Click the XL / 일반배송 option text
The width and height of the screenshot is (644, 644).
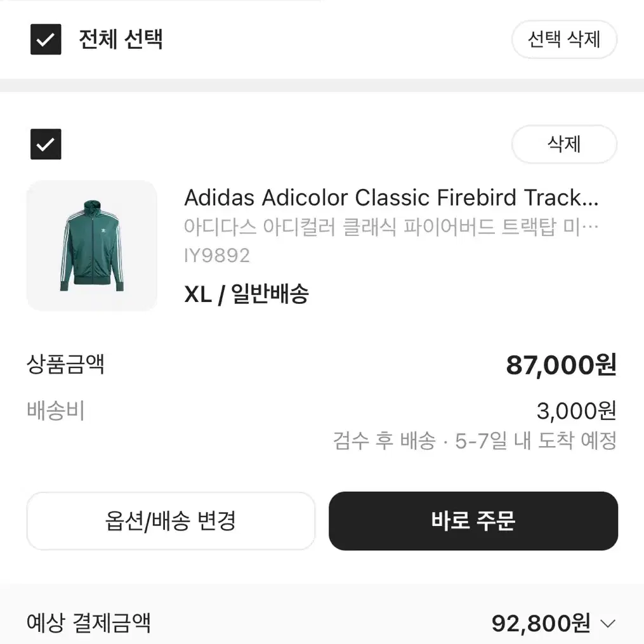point(246,294)
